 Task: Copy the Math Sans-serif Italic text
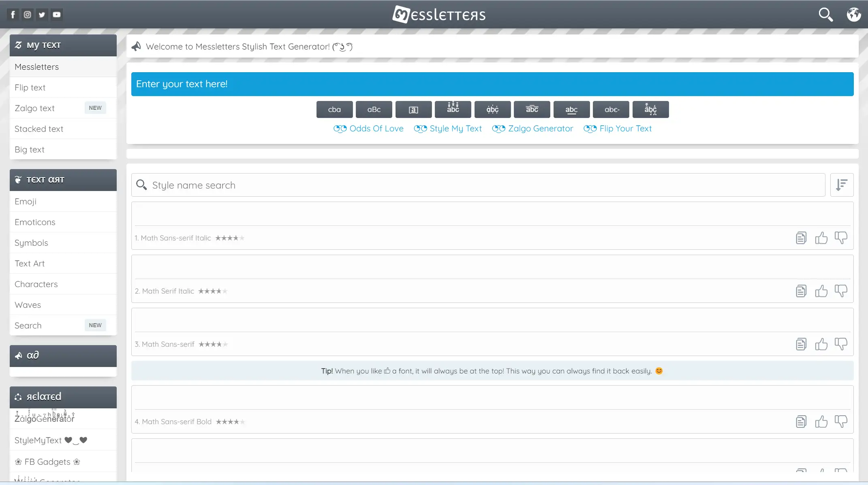coord(801,238)
